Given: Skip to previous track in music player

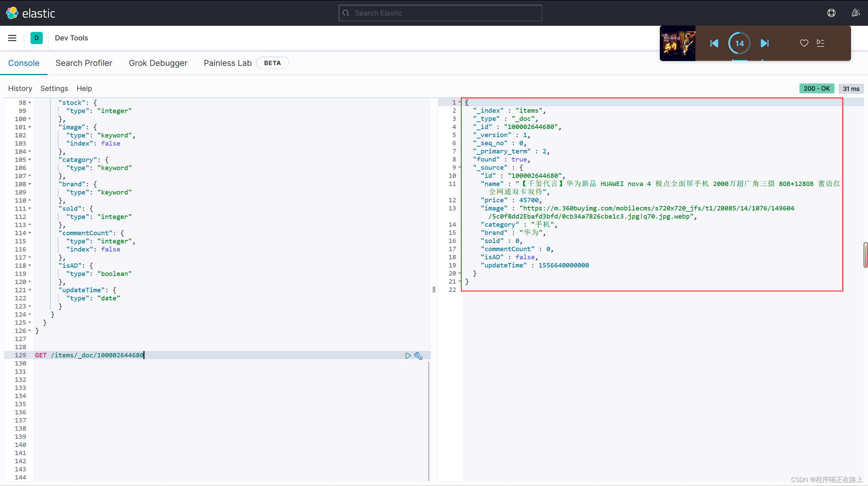Looking at the screenshot, I should (x=714, y=43).
